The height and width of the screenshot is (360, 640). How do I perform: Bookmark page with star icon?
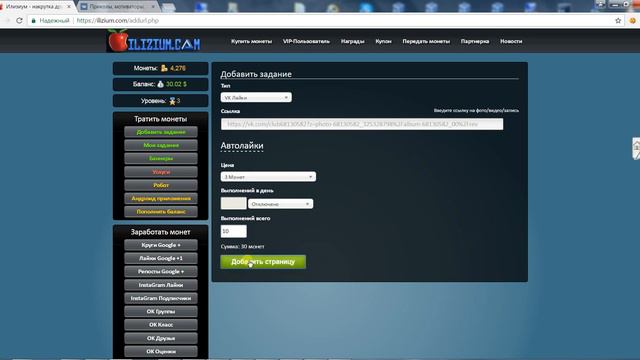(618, 20)
